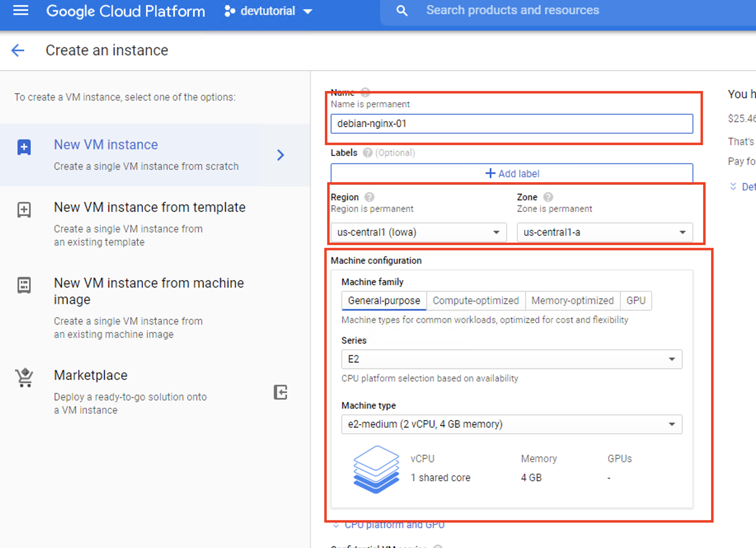This screenshot has width=756, height=548.
Task: Select New VM instance from machine image
Action: coord(155,308)
